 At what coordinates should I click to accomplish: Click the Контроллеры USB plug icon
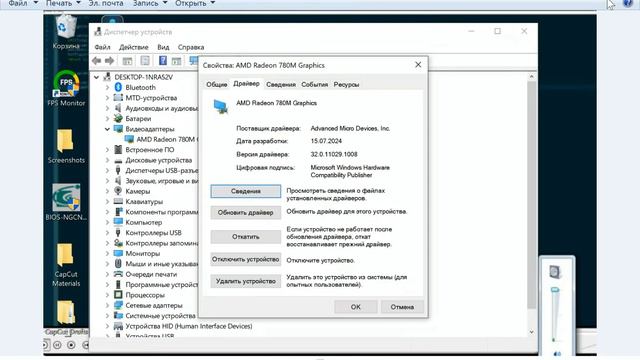tap(118, 232)
